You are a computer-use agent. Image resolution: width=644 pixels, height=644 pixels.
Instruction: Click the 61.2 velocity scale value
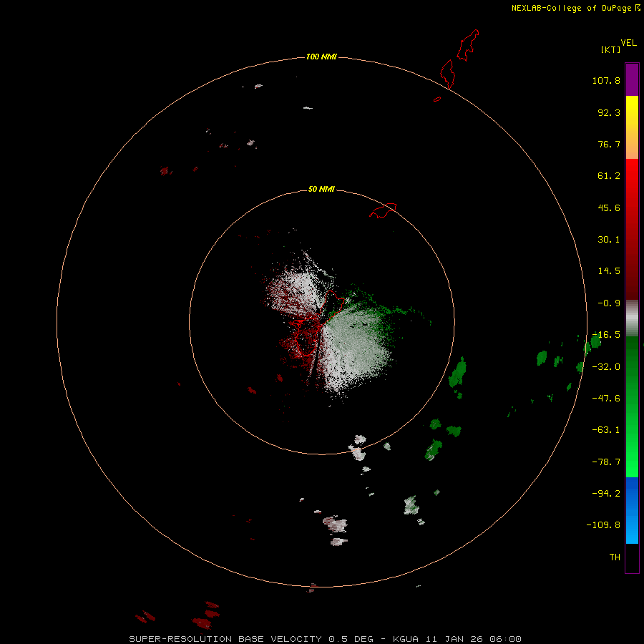[x=609, y=176]
